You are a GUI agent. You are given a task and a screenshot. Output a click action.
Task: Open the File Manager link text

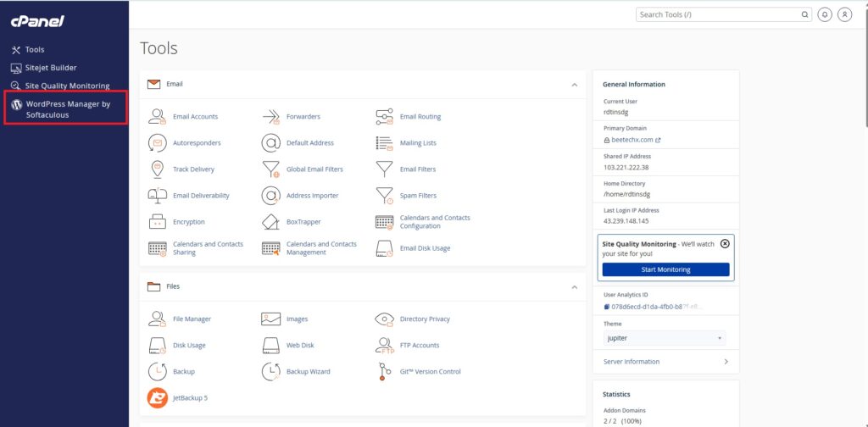[192, 319]
